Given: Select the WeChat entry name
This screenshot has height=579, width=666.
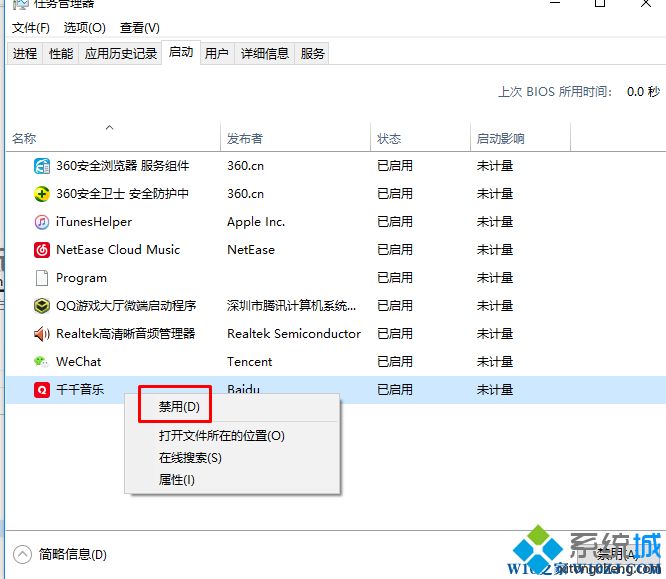Looking at the screenshot, I should (x=79, y=362).
